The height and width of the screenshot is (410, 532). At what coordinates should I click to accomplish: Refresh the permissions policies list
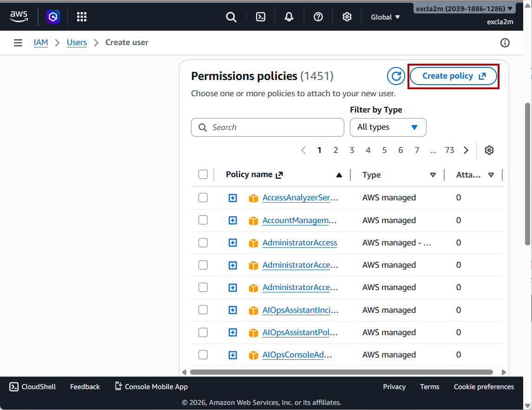point(396,76)
